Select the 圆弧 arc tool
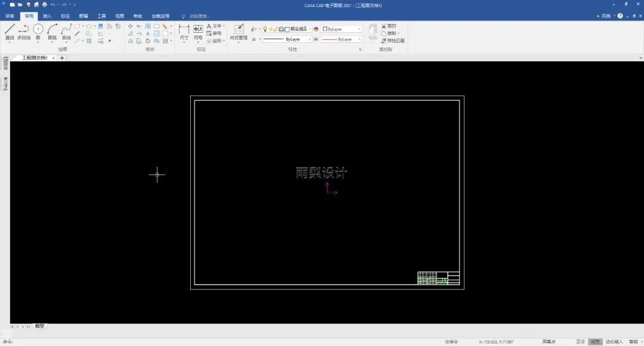 52,31
